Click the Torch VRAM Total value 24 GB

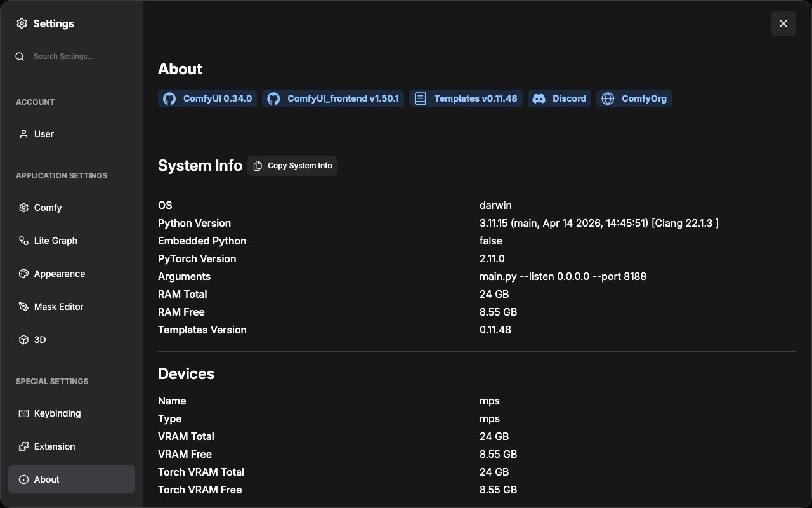(x=494, y=472)
